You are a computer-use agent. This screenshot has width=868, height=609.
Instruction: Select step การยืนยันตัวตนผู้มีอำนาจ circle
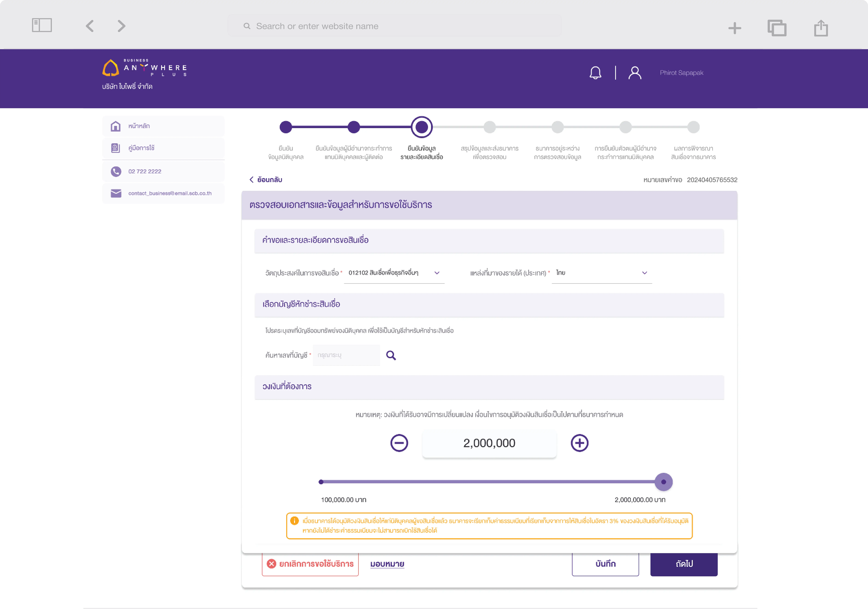pos(626,127)
